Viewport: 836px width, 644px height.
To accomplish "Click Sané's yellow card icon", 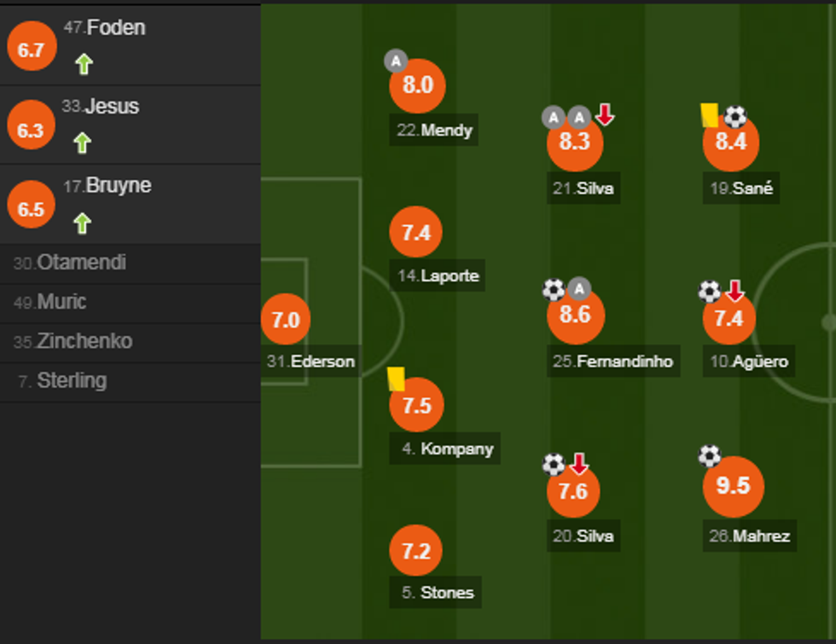I will point(709,115).
